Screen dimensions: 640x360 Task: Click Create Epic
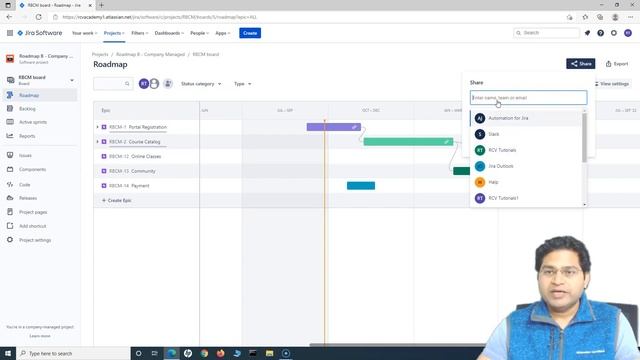click(x=116, y=200)
